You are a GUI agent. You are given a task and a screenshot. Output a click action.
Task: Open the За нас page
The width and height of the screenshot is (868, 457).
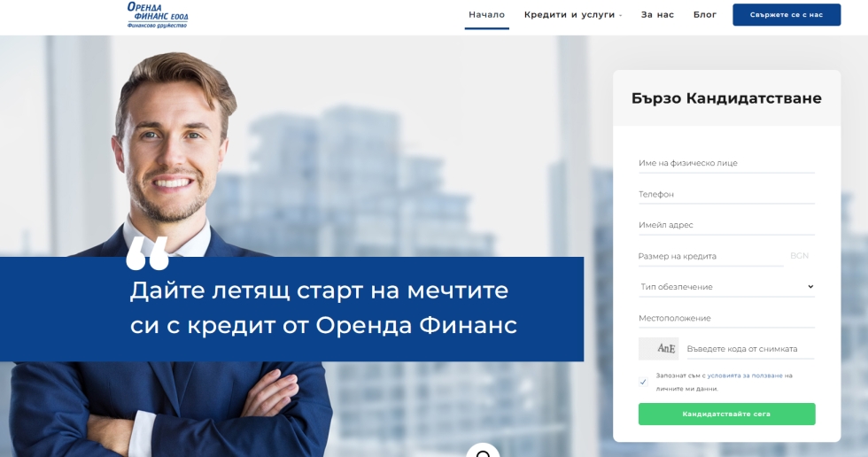pyautogui.click(x=657, y=15)
